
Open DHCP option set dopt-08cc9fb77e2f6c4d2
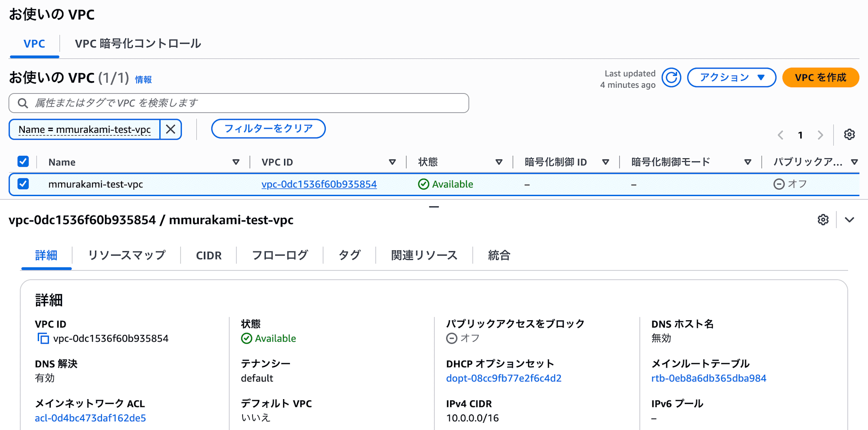pos(504,378)
